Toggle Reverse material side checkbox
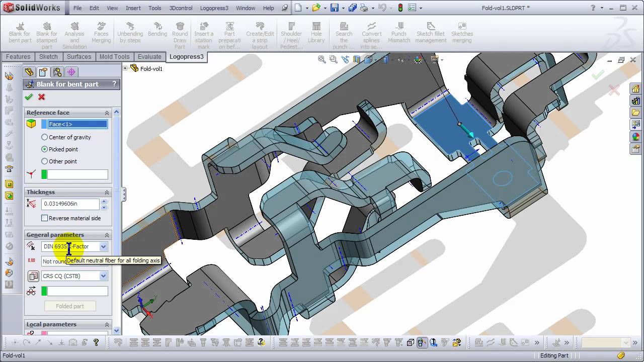The height and width of the screenshot is (362, 644). [x=44, y=218]
